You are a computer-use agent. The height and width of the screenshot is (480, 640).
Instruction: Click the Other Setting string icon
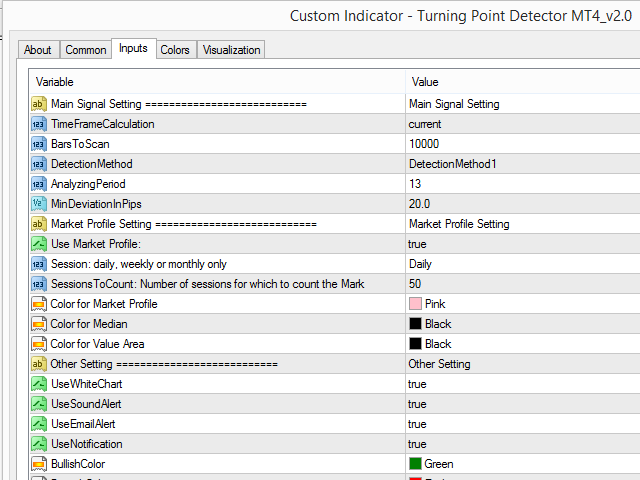[x=39, y=364]
